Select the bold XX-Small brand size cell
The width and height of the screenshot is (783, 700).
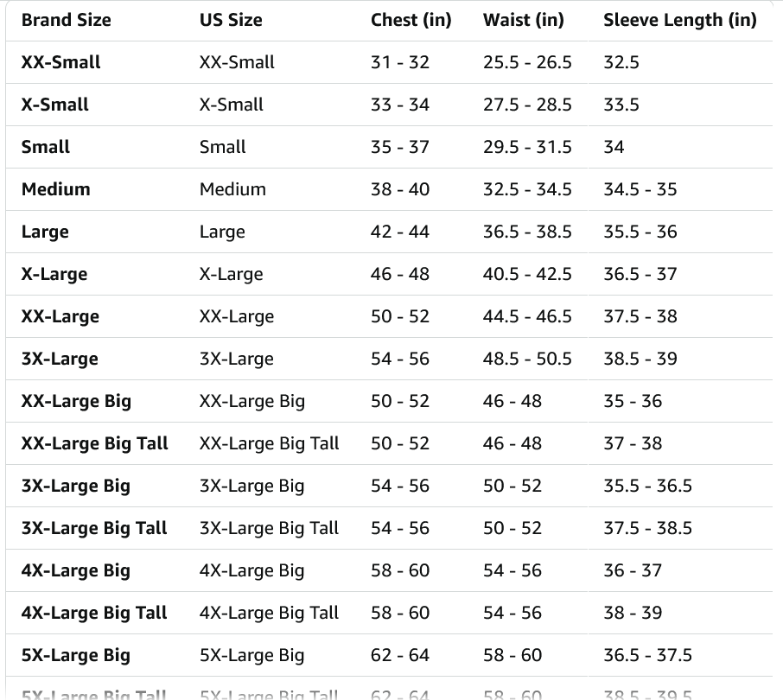click(x=60, y=62)
